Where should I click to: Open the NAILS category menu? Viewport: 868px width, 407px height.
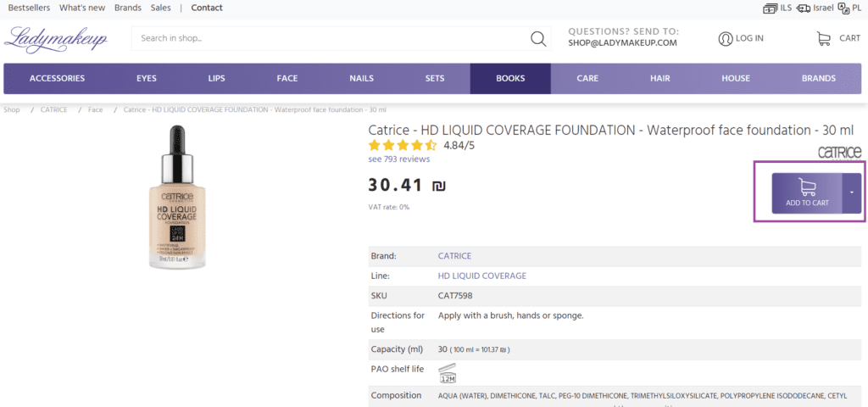pyautogui.click(x=361, y=79)
